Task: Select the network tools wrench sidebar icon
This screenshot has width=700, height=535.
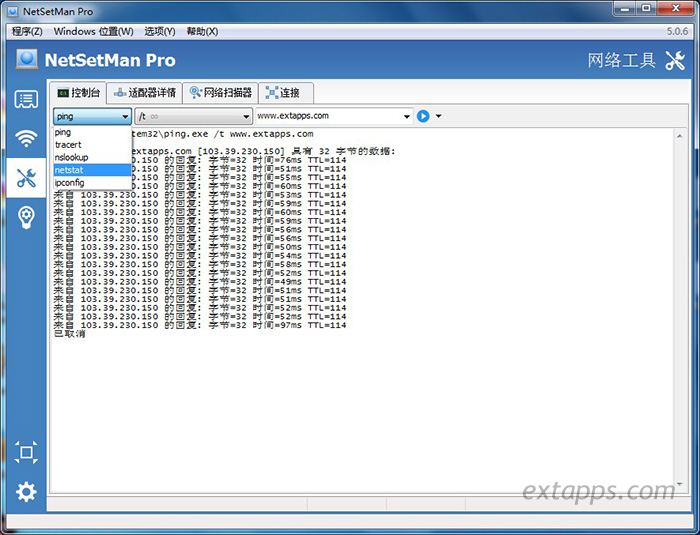Action: coord(26,178)
